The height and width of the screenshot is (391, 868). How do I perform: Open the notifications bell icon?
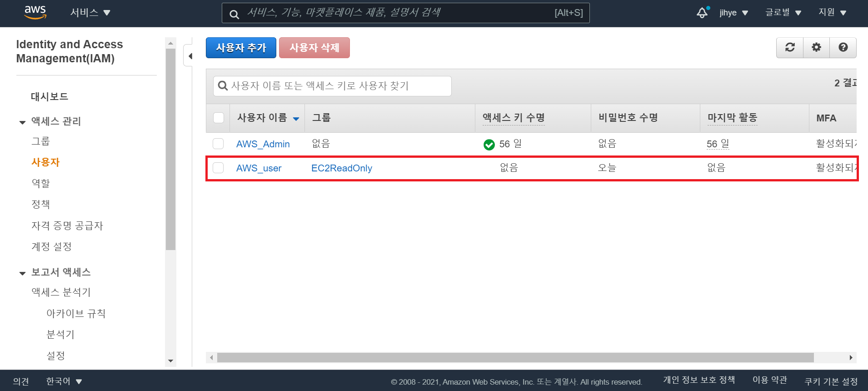point(703,13)
